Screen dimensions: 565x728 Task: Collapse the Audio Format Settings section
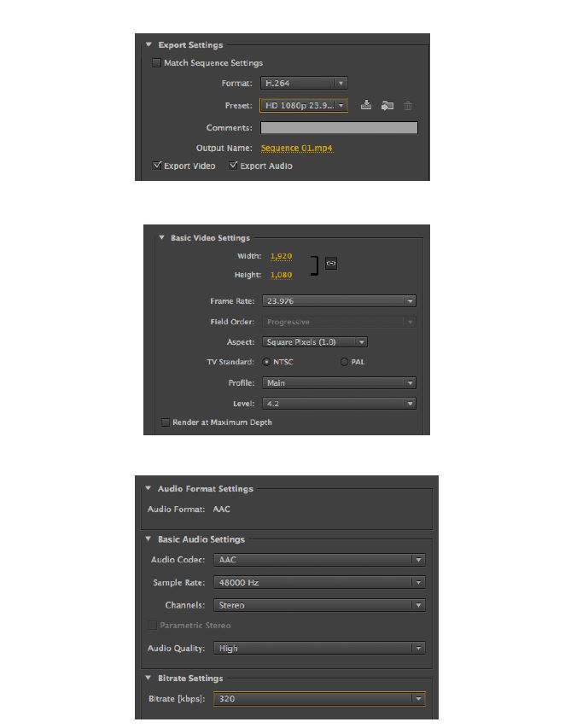click(149, 488)
